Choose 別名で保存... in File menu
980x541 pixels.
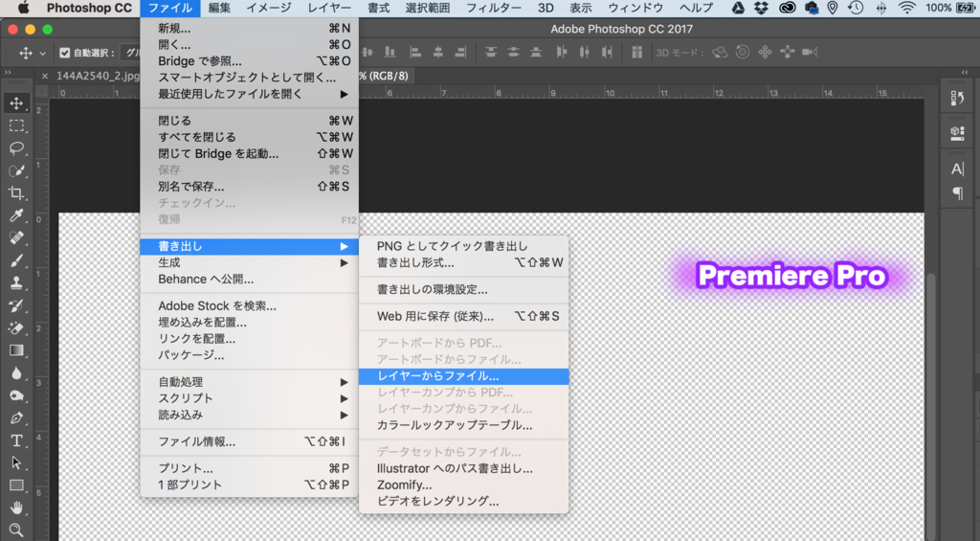(x=250, y=187)
